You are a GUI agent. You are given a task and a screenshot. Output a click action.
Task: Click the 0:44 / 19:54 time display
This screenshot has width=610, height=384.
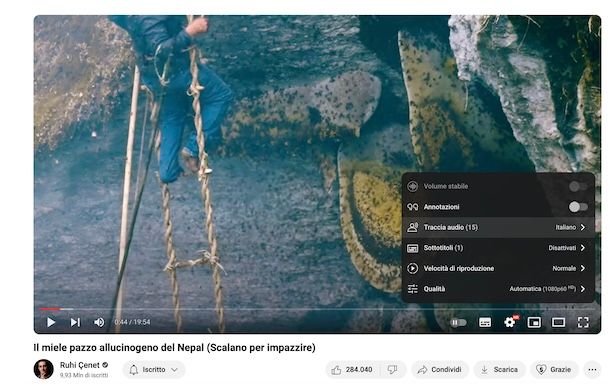pos(132,322)
